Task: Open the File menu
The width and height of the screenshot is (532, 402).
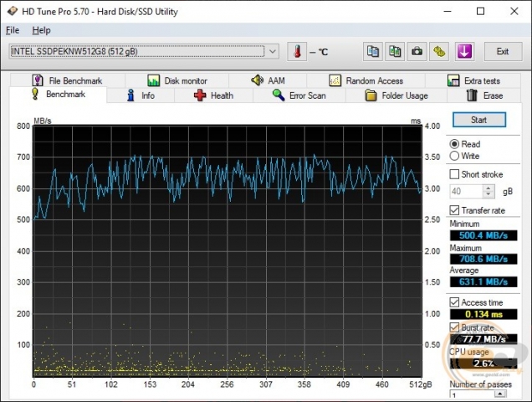Action: click(x=13, y=30)
